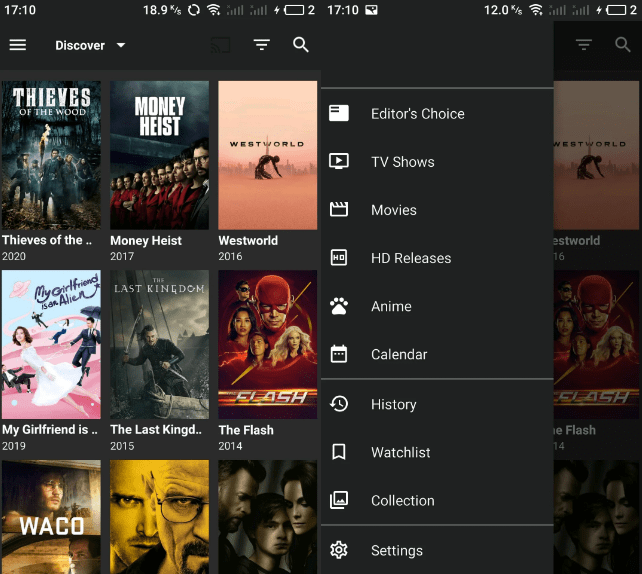Tap the screenshot notification icon in the right status bar
Image resolution: width=642 pixels, height=574 pixels.
(371, 10)
